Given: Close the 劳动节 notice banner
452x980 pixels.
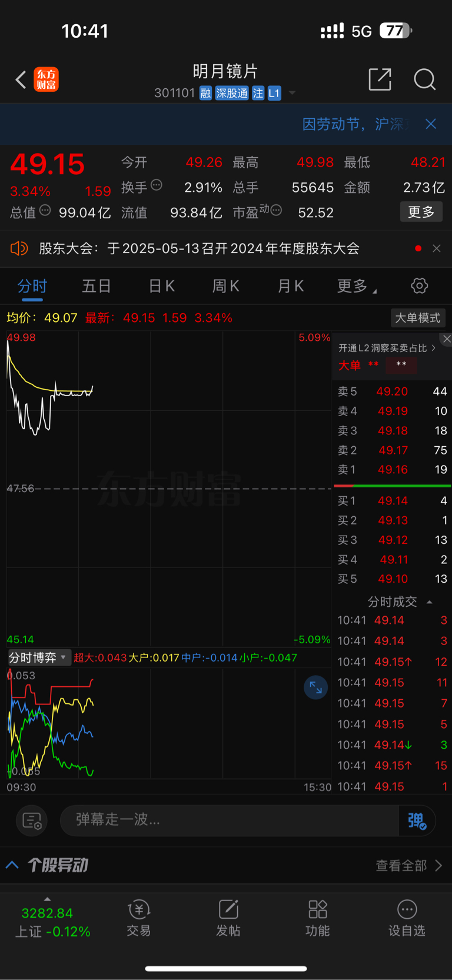Looking at the screenshot, I should (431, 124).
